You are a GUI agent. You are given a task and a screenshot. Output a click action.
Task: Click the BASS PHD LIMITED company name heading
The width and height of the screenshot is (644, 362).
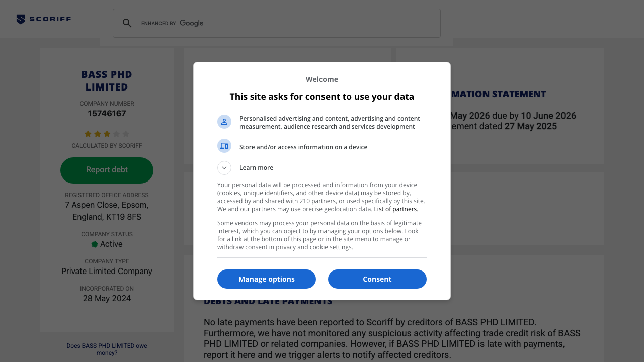pos(107,80)
